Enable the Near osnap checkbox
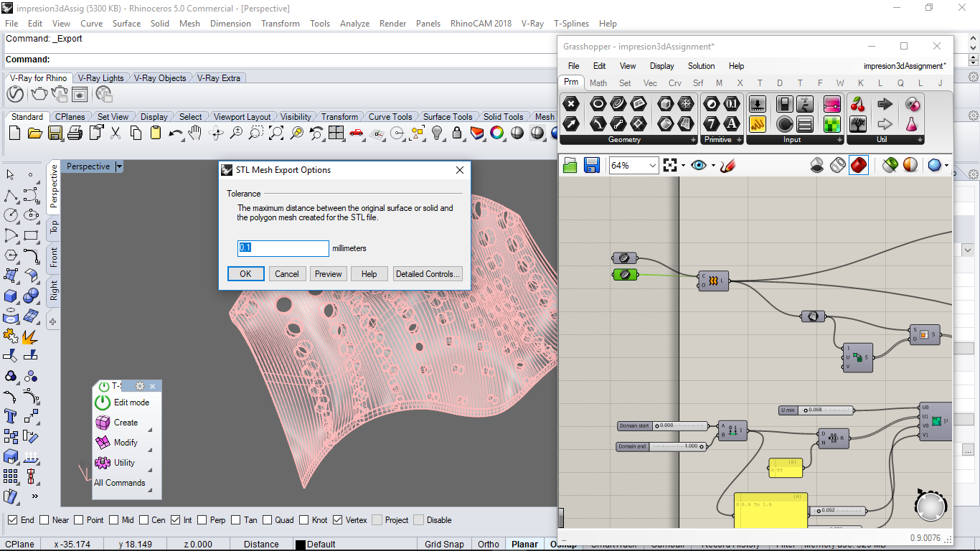 [44, 520]
